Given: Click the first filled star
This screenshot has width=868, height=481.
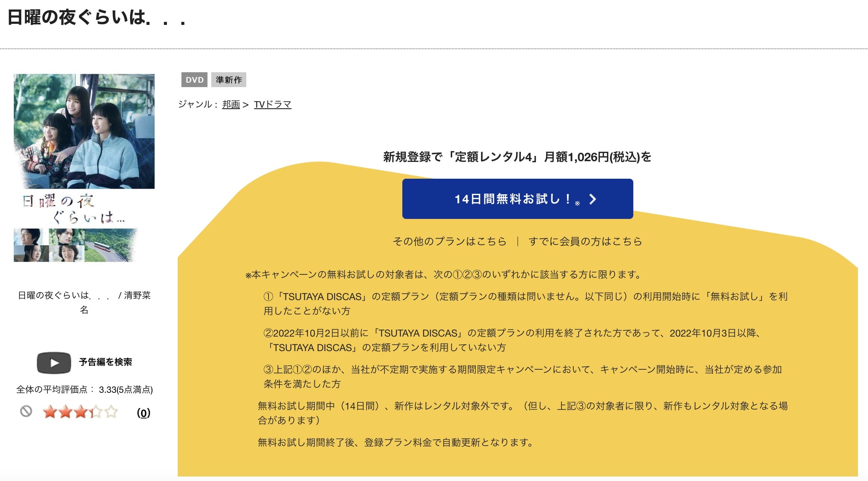Looking at the screenshot, I should (50, 412).
